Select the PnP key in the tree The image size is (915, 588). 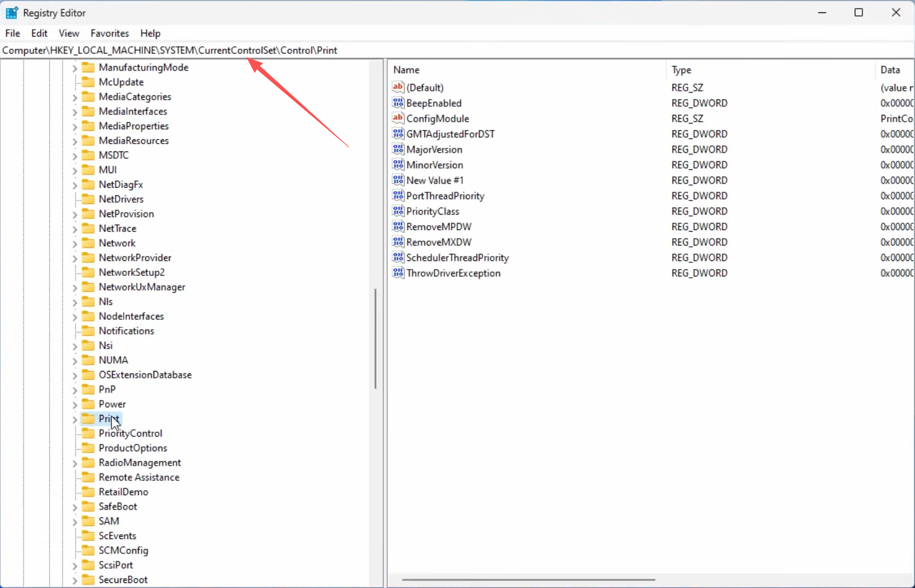pyautogui.click(x=107, y=390)
